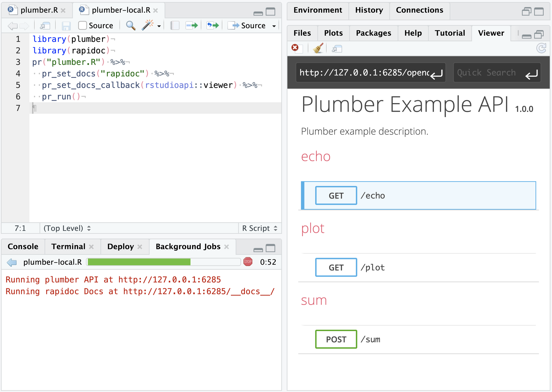Click the 'plot' section heading
552x392 pixels.
(x=313, y=229)
